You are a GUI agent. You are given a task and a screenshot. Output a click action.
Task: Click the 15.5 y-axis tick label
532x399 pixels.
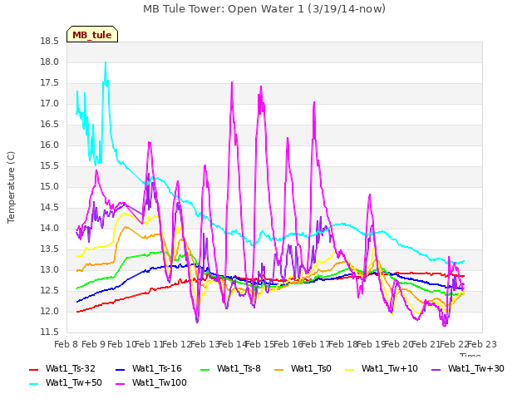click(50, 166)
